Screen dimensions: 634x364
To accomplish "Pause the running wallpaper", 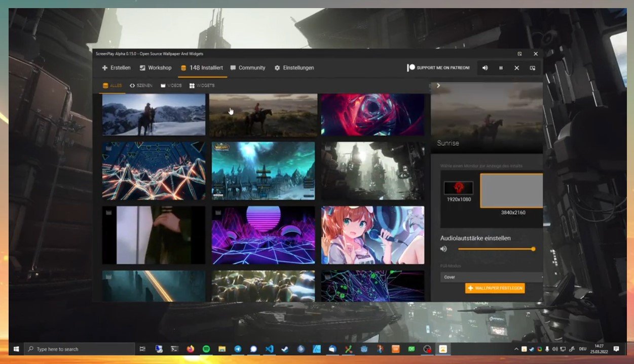I will click(501, 68).
